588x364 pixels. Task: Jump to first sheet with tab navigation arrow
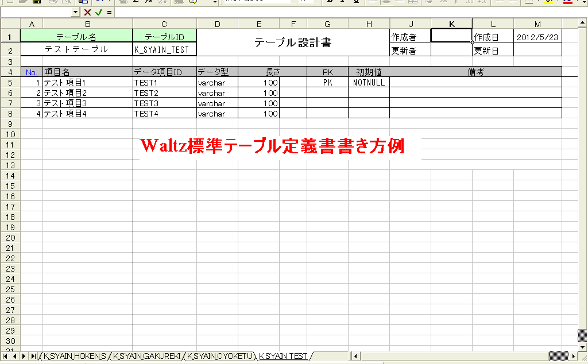tap(6, 357)
